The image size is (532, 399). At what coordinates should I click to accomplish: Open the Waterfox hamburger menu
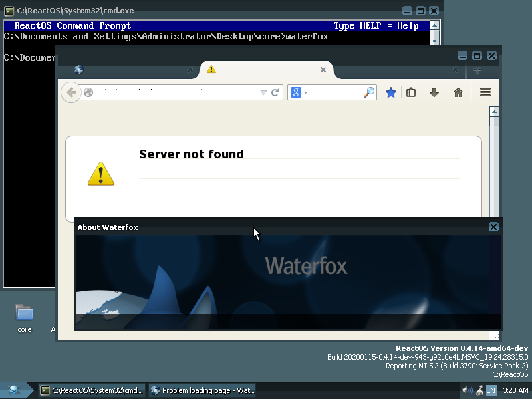485,92
